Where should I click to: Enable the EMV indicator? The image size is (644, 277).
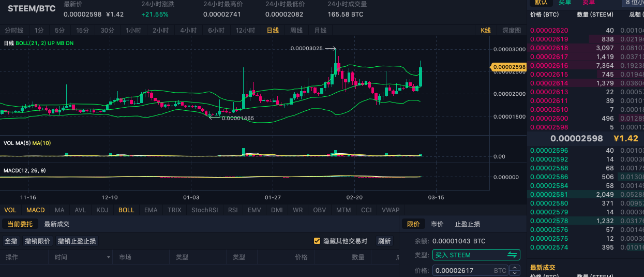click(x=254, y=210)
